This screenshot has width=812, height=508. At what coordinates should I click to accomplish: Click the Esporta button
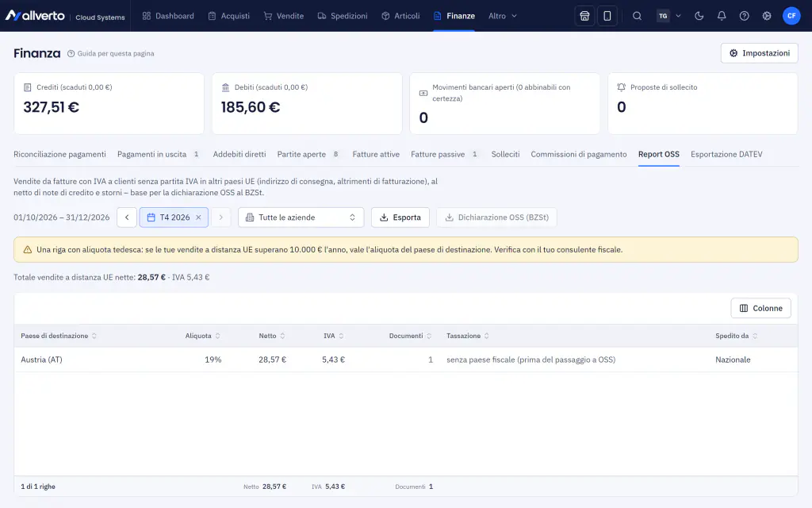pyautogui.click(x=400, y=217)
